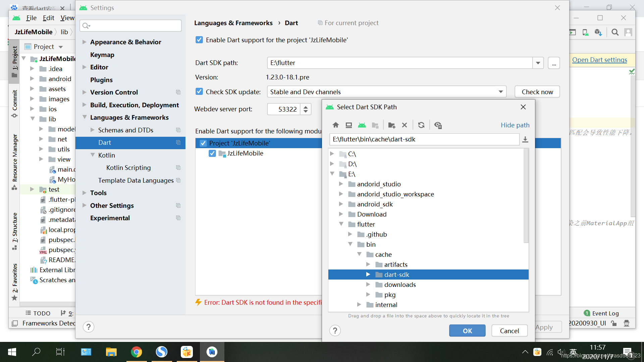Jump to project directory via Android icon
This screenshot has height=362, width=644.
point(362,125)
